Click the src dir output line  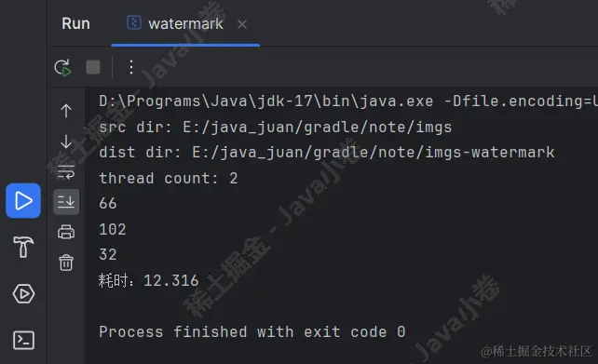coord(276,127)
